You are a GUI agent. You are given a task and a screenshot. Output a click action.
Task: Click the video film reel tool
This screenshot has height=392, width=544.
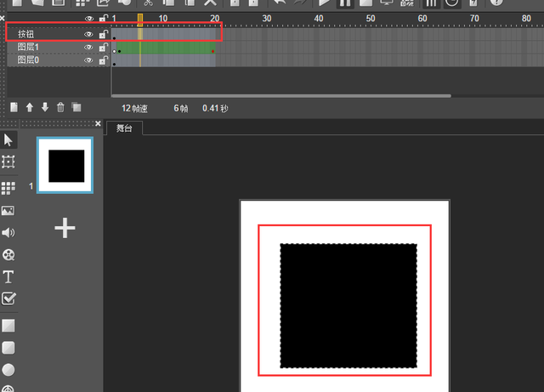pos(8,254)
